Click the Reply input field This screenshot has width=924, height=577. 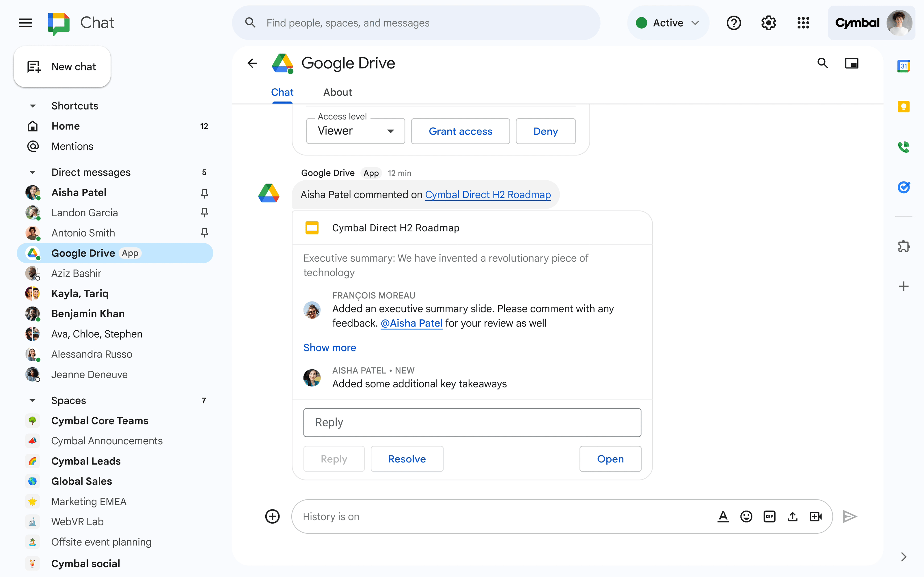pyautogui.click(x=473, y=422)
